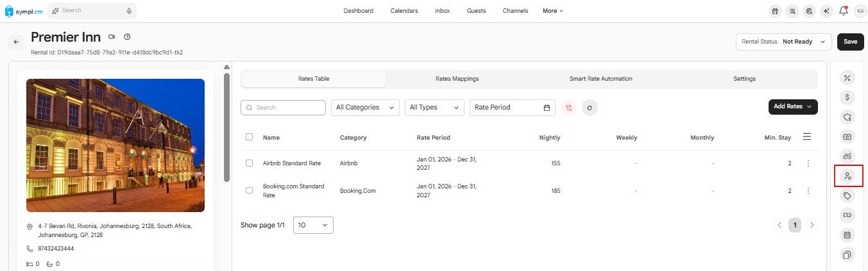Open the Smart Rate Automation tab
This screenshot has width=868, height=271.
601,79
